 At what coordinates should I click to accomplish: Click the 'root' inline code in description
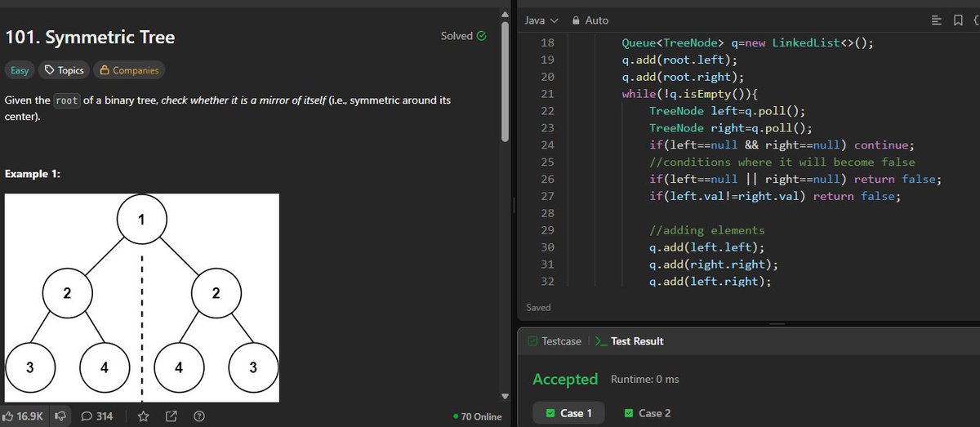pyautogui.click(x=66, y=100)
